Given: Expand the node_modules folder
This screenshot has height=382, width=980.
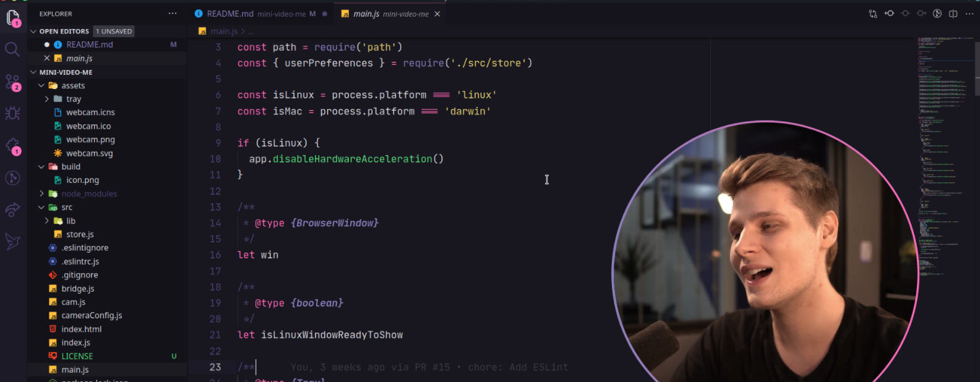Looking at the screenshot, I should [41, 193].
